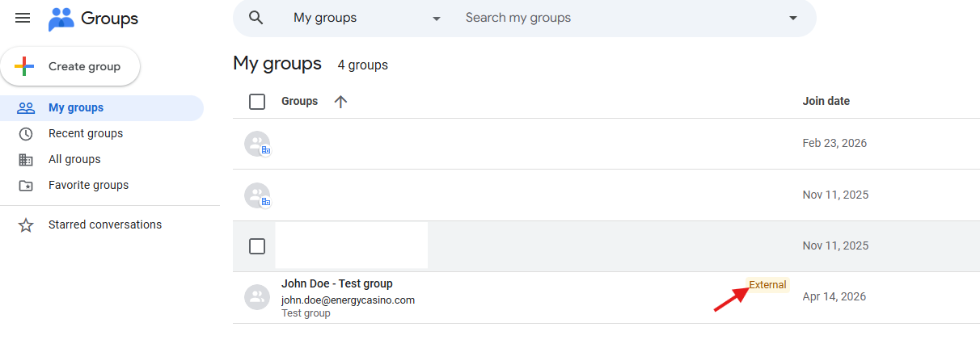Click john.doe@energycasino.com address text
980x344 pixels.
point(348,300)
